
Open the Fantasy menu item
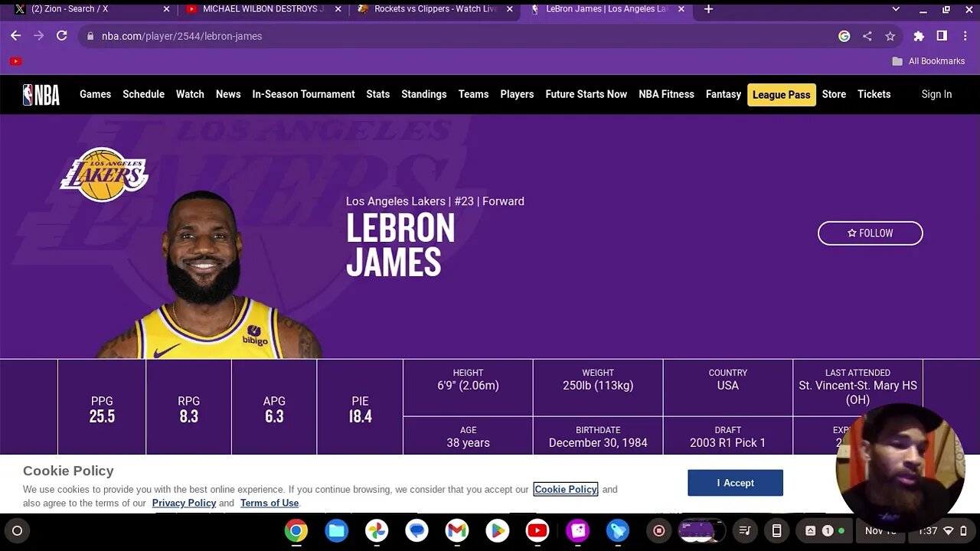pyautogui.click(x=723, y=94)
